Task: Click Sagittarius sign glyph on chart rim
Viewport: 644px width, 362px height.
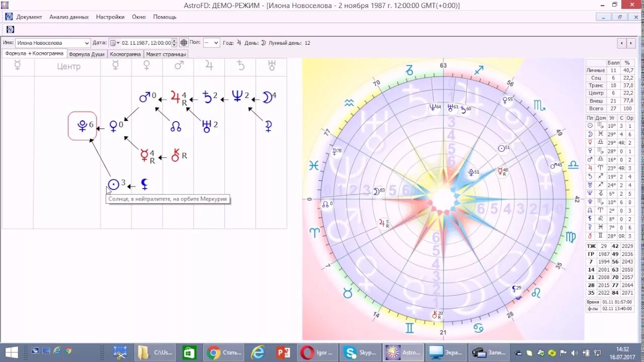Action: [478, 70]
